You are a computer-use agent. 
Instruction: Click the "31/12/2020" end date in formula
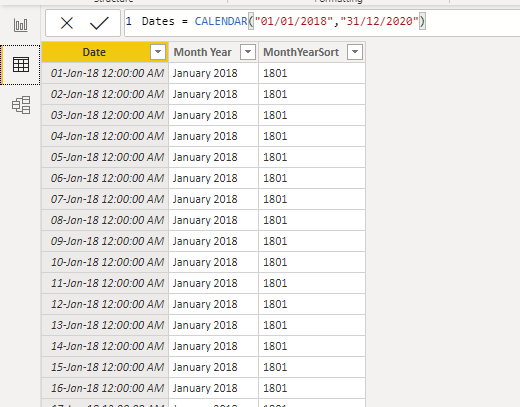(x=380, y=21)
